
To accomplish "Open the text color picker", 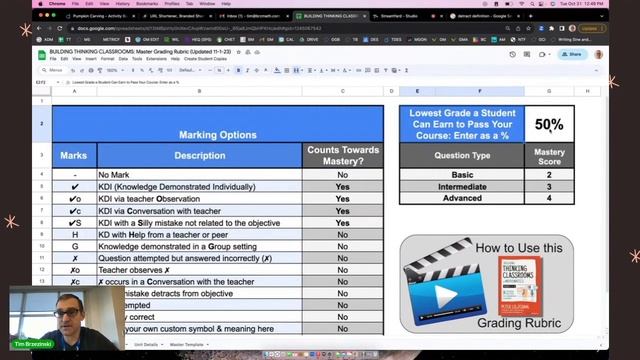I will pos(266,70).
